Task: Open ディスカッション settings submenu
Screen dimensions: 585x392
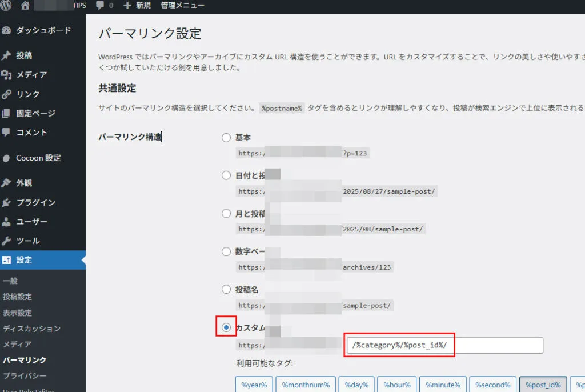Action: pyautogui.click(x=31, y=329)
